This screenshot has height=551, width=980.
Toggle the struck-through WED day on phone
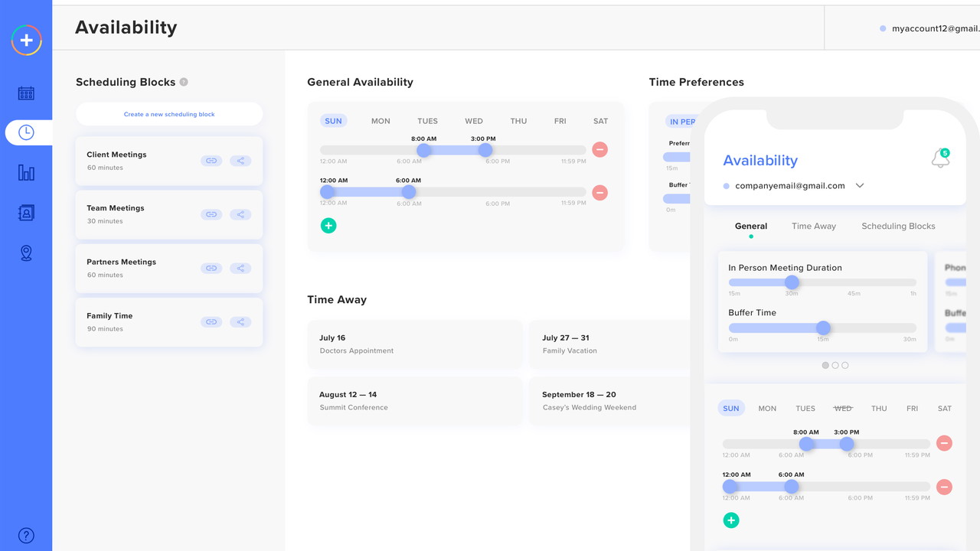click(842, 409)
